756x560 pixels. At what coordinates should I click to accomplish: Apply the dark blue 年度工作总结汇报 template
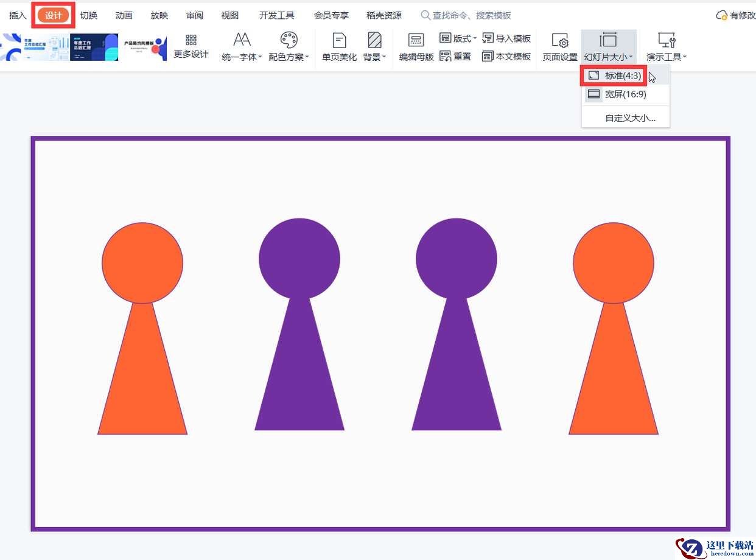(94, 47)
